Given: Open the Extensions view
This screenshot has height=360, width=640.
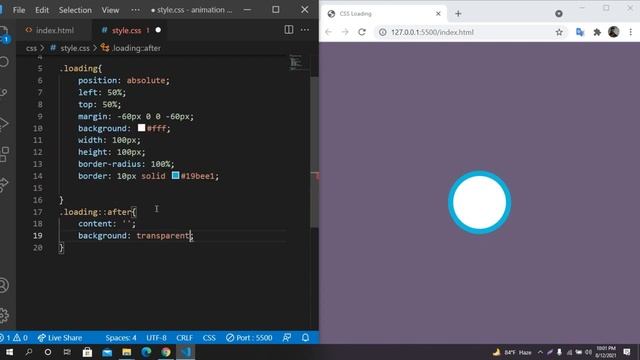Looking at the screenshot, I should coord(4,154).
